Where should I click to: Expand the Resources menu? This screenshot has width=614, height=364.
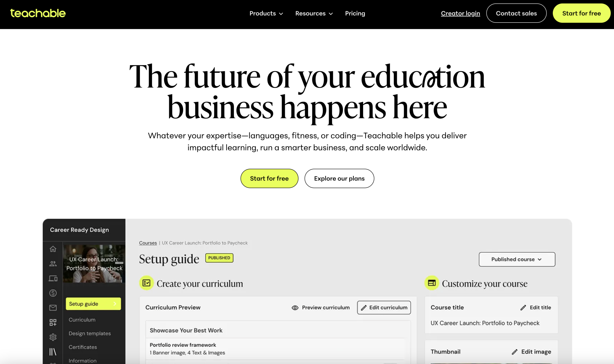314,13
